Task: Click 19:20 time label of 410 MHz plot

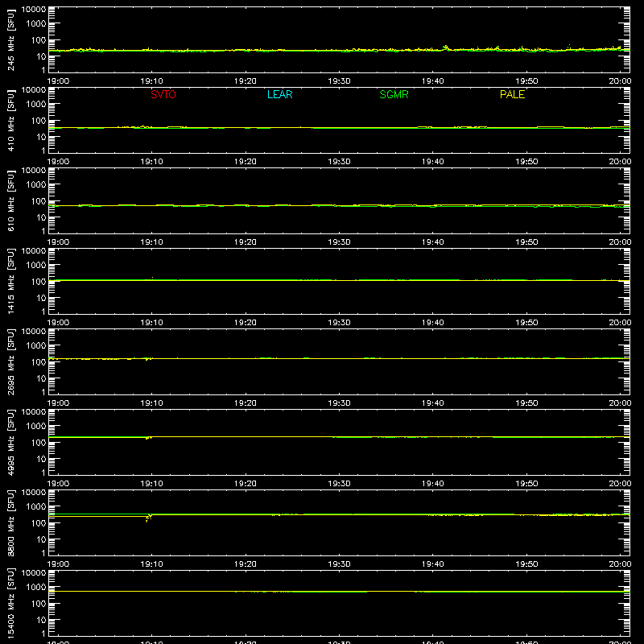Action: coord(246,162)
